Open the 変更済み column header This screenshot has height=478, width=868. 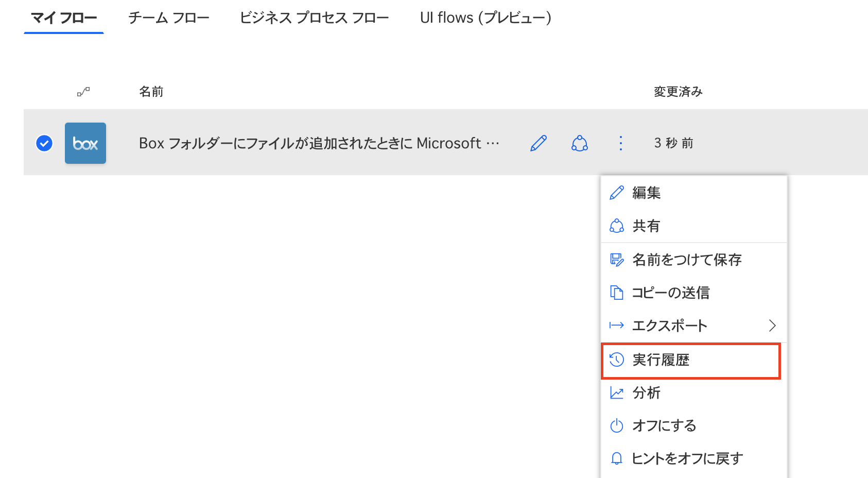pos(678,91)
